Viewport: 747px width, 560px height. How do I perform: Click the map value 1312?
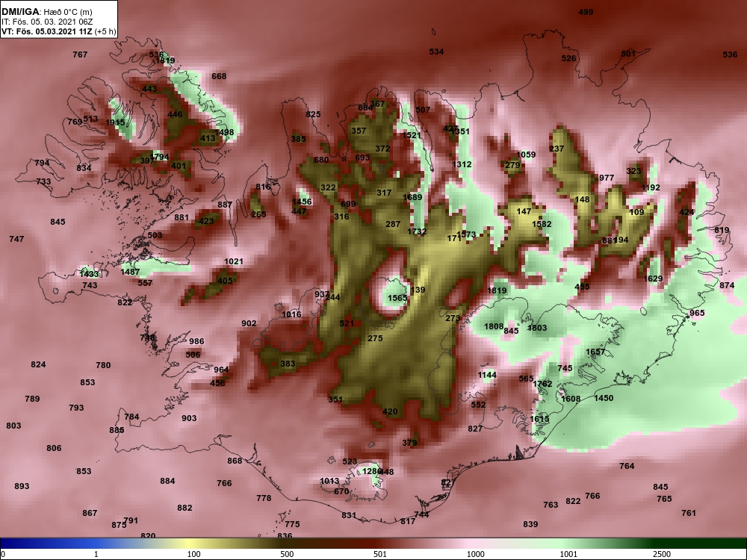pos(462,164)
